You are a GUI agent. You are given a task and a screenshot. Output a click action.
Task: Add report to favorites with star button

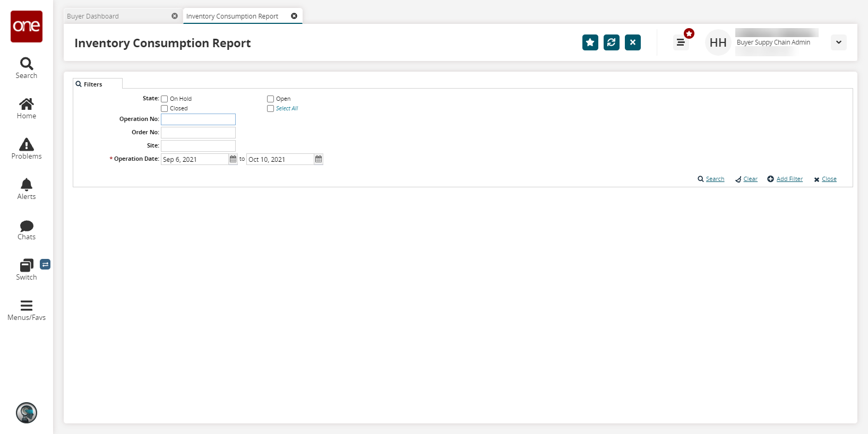coord(590,42)
